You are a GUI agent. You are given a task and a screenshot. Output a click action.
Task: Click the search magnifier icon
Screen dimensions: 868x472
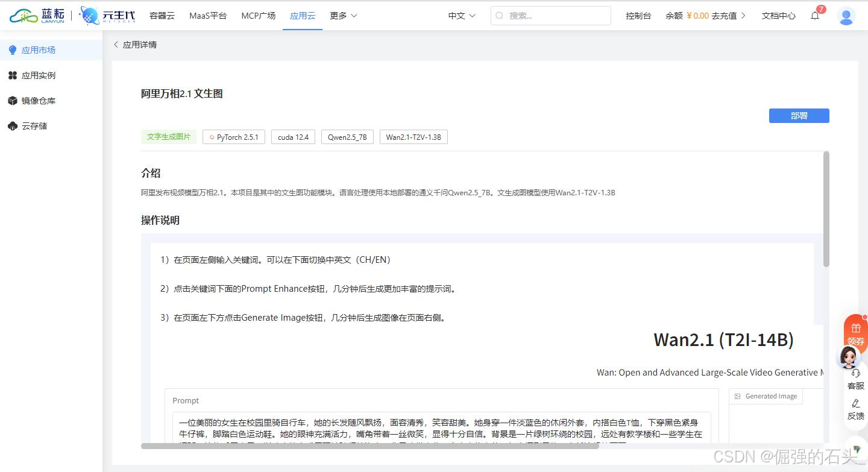click(500, 16)
